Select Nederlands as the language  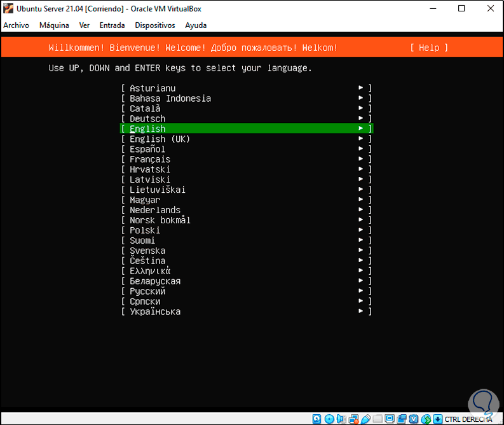247,210
